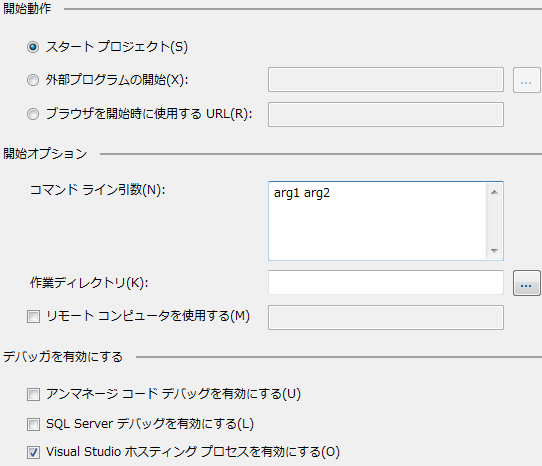Image resolution: width=542 pixels, height=466 pixels.
Task: Click the up arrow of arguments scrollbar
Action: coord(494,192)
